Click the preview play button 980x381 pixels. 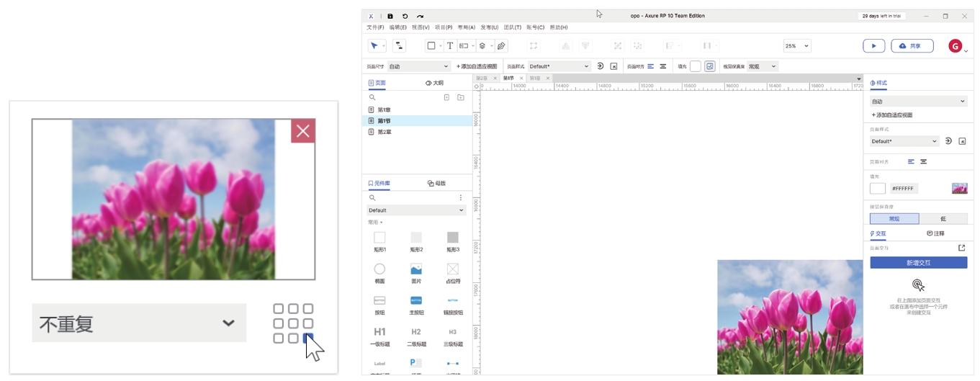coord(873,45)
